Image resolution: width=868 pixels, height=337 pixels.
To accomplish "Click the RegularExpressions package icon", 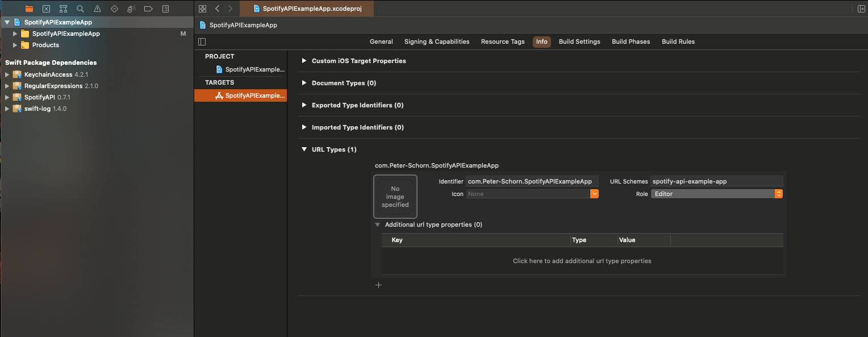I will click(x=16, y=86).
